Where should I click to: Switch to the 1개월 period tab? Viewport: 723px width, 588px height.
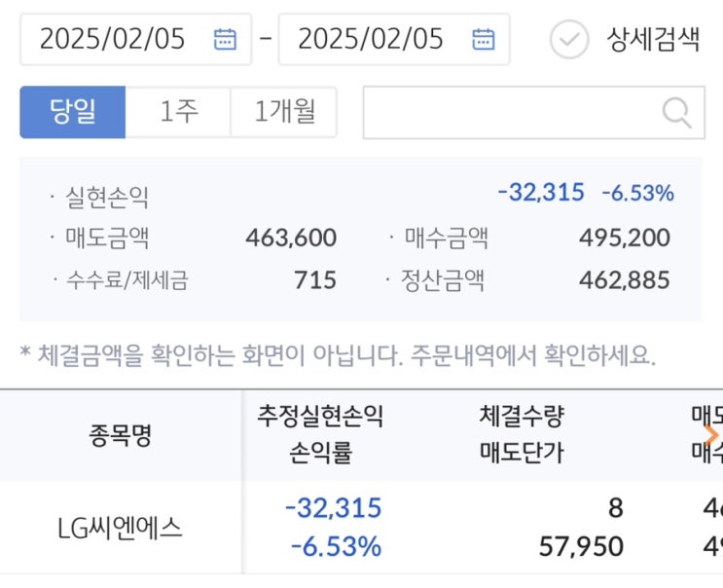click(284, 112)
